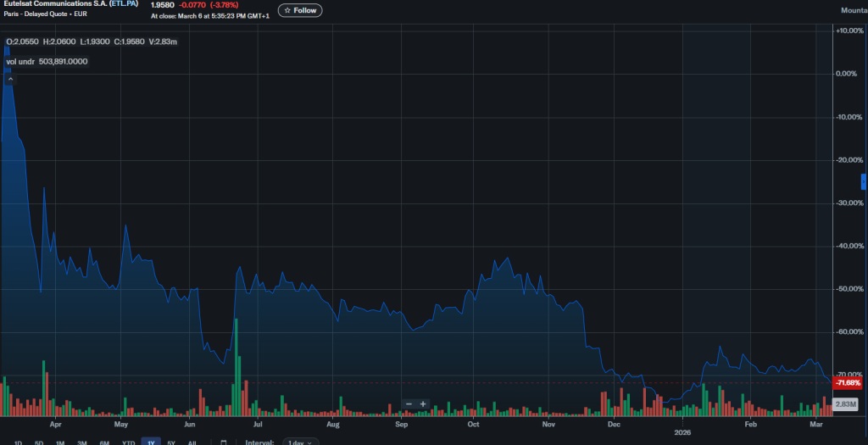Click the Nov label on time axis

(548, 425)
